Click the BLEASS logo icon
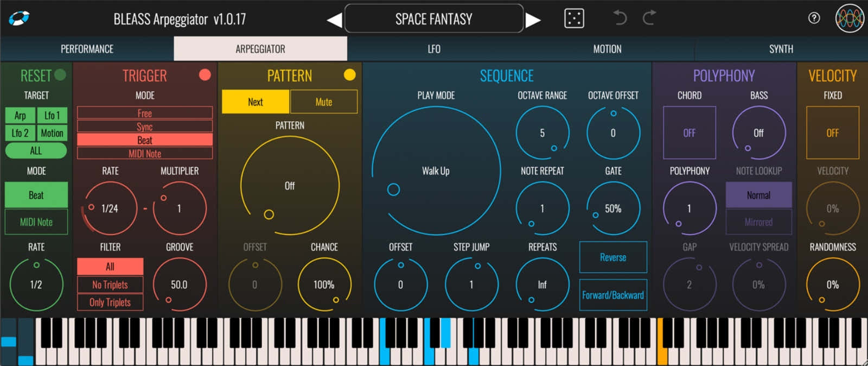Screen dimensions: 868x366 (x=19, y=18)
